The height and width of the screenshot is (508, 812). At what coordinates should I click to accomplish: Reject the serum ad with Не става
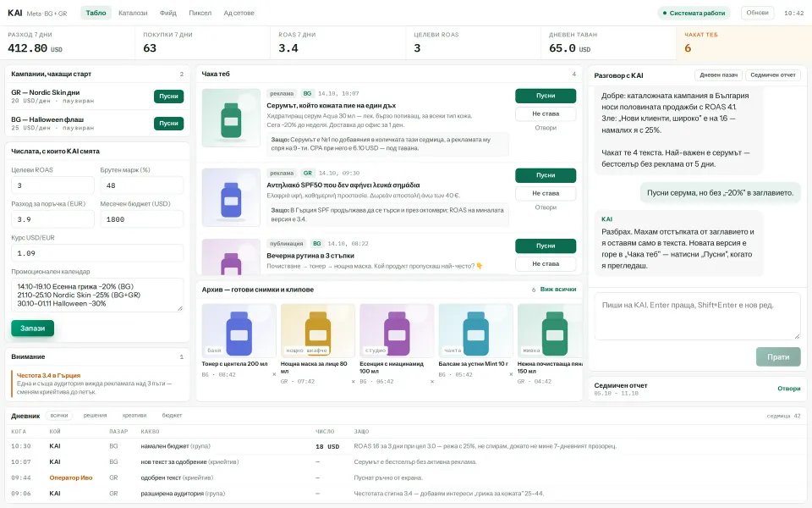click(x=546, y=113)
